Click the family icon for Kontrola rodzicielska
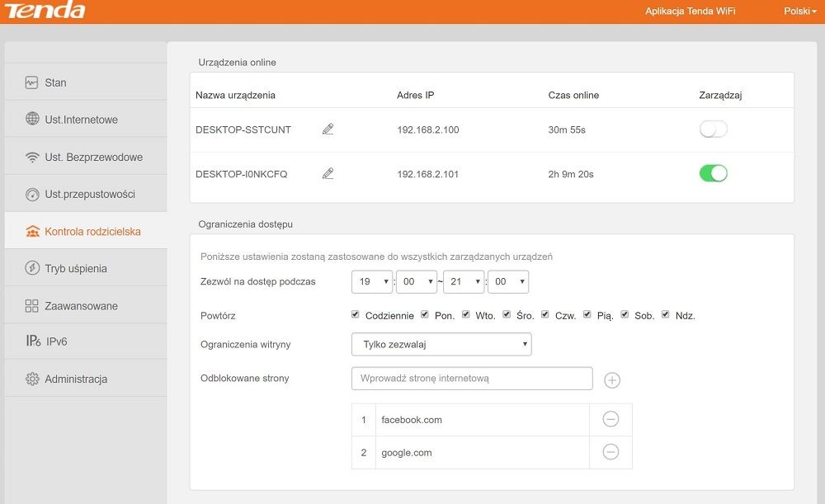This screenshot has height=504, width=825. point(33,232)
